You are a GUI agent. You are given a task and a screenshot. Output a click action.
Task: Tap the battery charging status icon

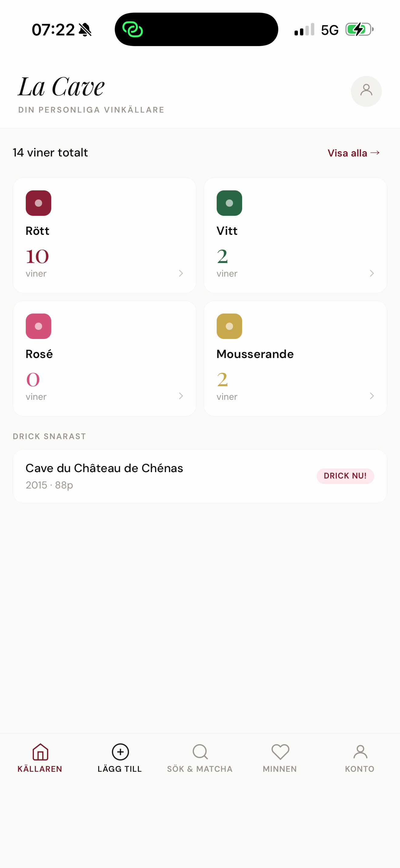click(359, 30)
